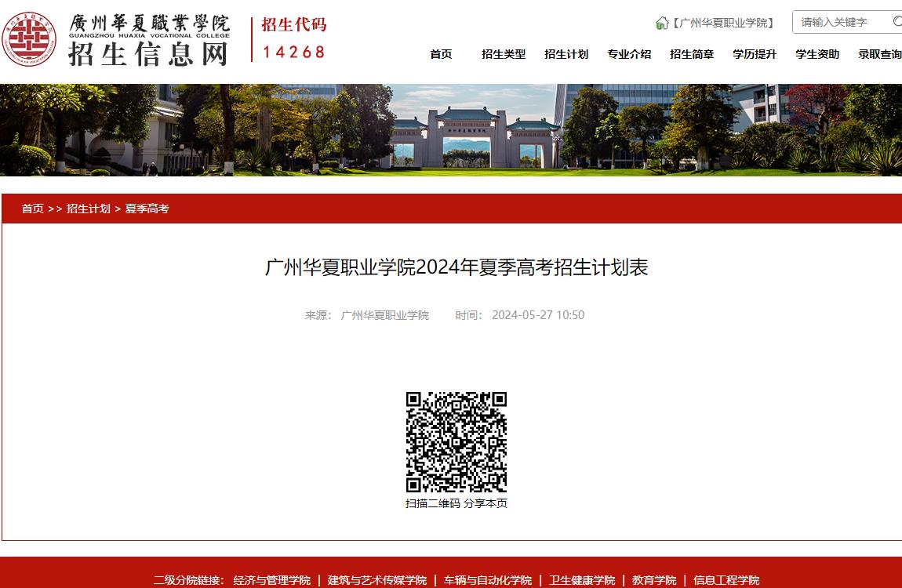Open the 车辆与自动化学院 footer link

[x=488, y=580]
